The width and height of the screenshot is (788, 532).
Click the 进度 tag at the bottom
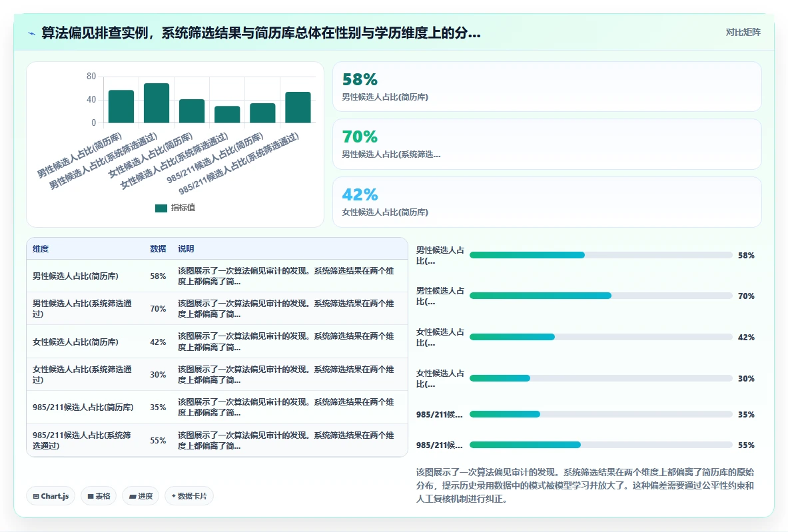pos(141,496)
